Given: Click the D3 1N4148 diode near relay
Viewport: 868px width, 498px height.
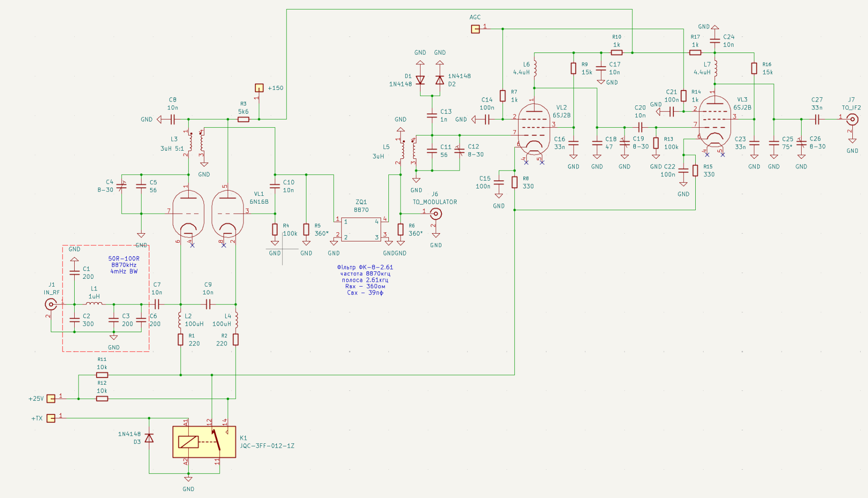Looking at the screenshot, I should 149,438.
